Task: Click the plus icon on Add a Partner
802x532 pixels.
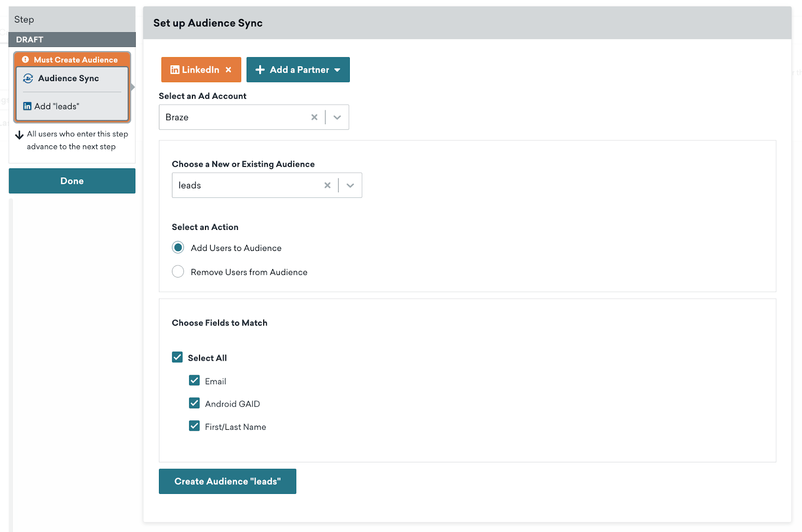Action: pos(260,70)
